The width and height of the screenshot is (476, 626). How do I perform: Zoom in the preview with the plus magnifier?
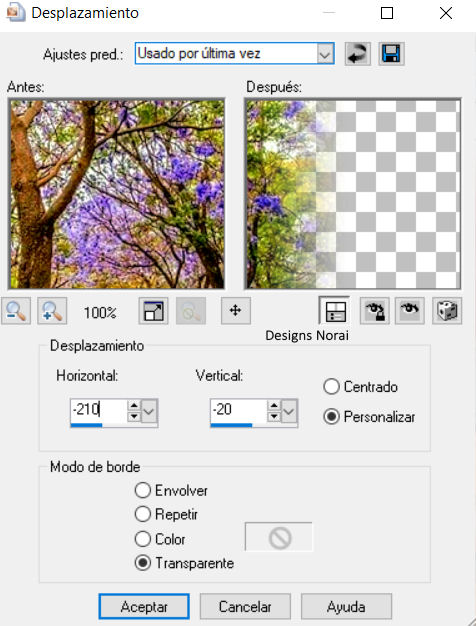point(52,311)
